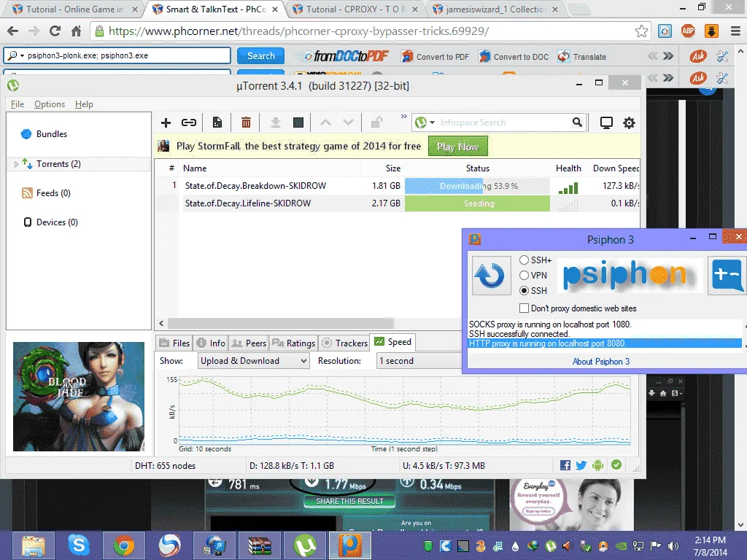Open the uTorrent Help menu
The width and height of the screenshot is (747, 560).
pyautogui.click(x=84, y=104)
